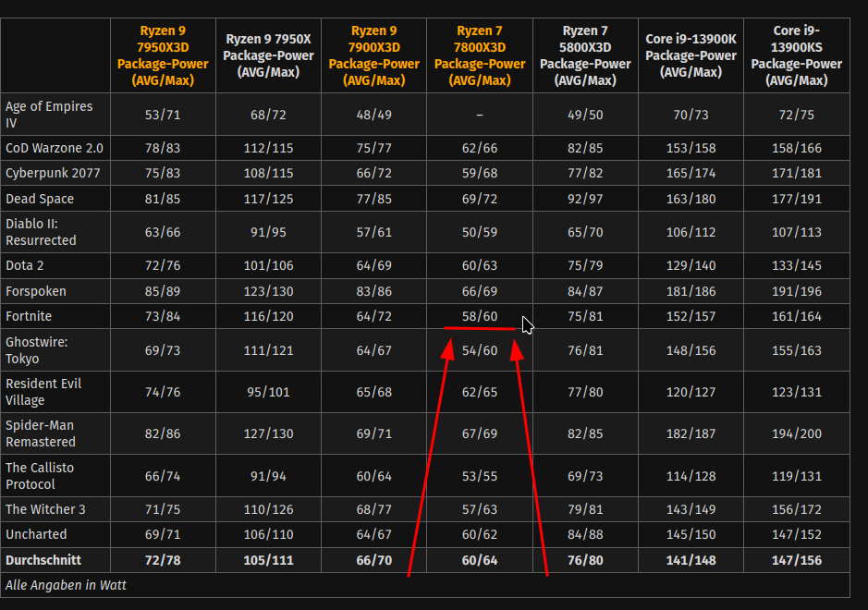This screenshot has height=610, width=868.
Task: Click Spider-Man Remastered 7950X value 127/130
Action: point(268,433)
